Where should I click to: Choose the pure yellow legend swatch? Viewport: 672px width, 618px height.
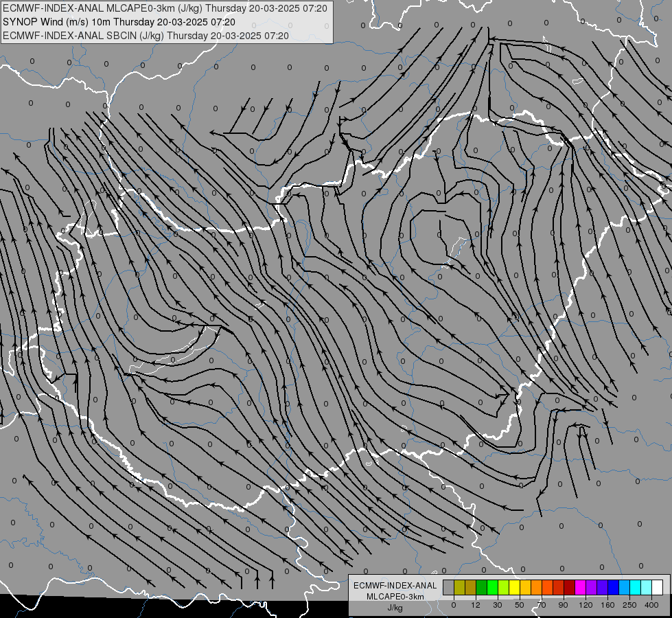514,587
